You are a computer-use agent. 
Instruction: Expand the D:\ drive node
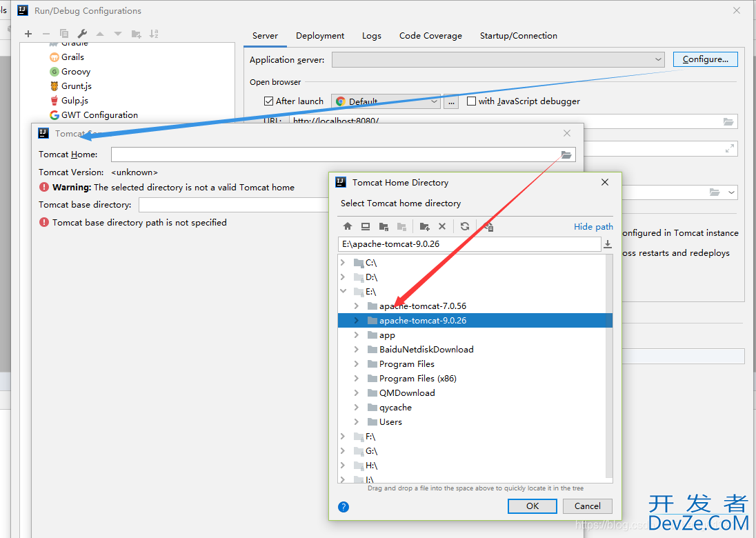point(343,277)
